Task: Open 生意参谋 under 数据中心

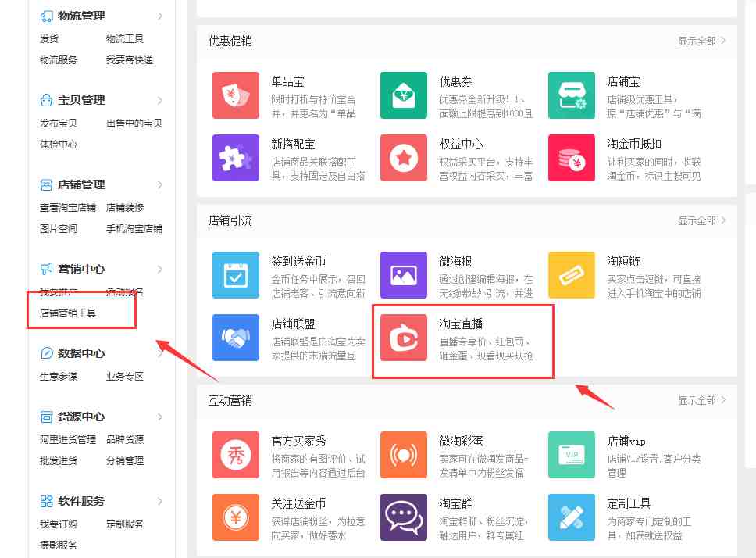Action: click(x=59, y=377)
